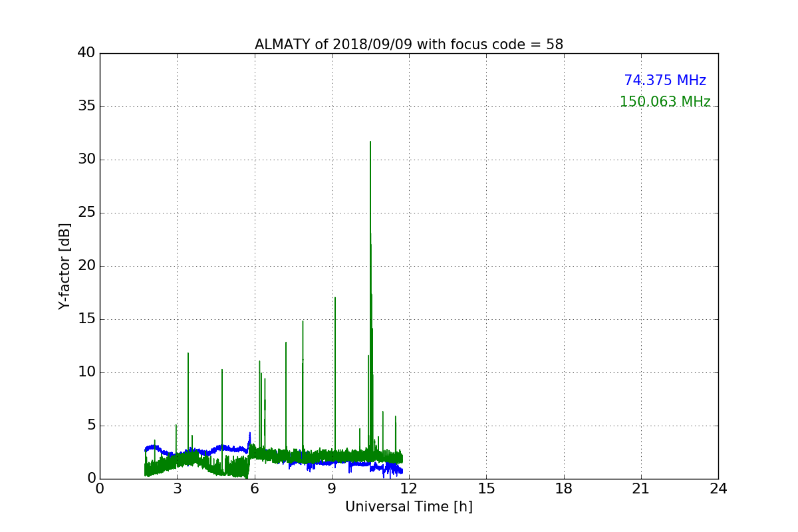The image size is (798, 532).
Task: Click the Universal Time [h] axis label
Action: [x=409, y=507]
